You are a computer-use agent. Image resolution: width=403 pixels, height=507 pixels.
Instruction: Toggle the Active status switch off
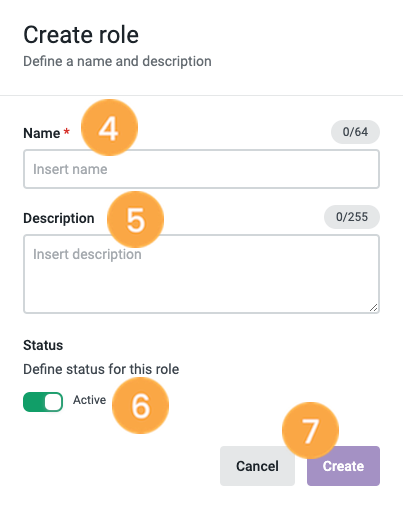pyautogui.click(x=43, y=402)
